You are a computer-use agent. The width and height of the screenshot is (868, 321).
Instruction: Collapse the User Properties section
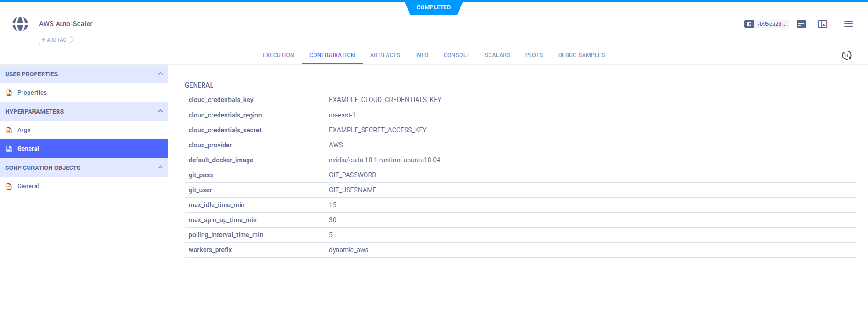[x=160, y=74]
